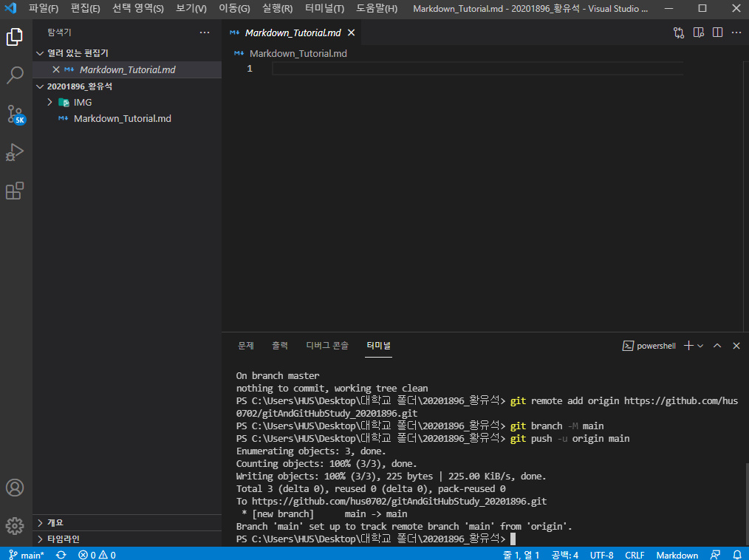Open the Search view in activity bar
The image size is (749, 560).
[x=15, y=75]
